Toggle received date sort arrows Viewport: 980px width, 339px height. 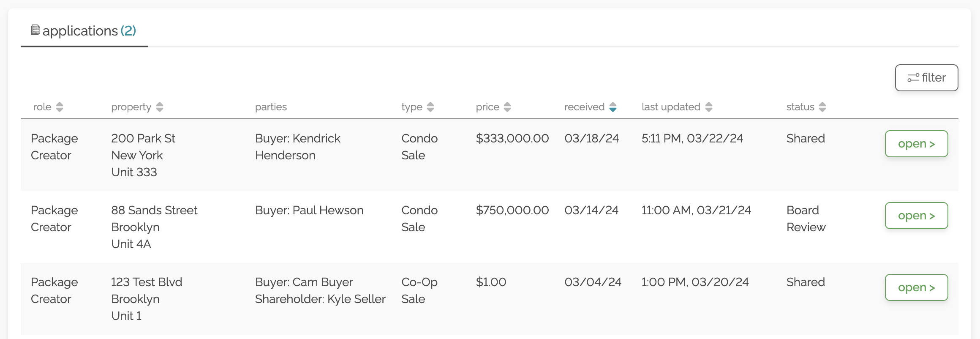pyautogui.click(x=612, y=107)
